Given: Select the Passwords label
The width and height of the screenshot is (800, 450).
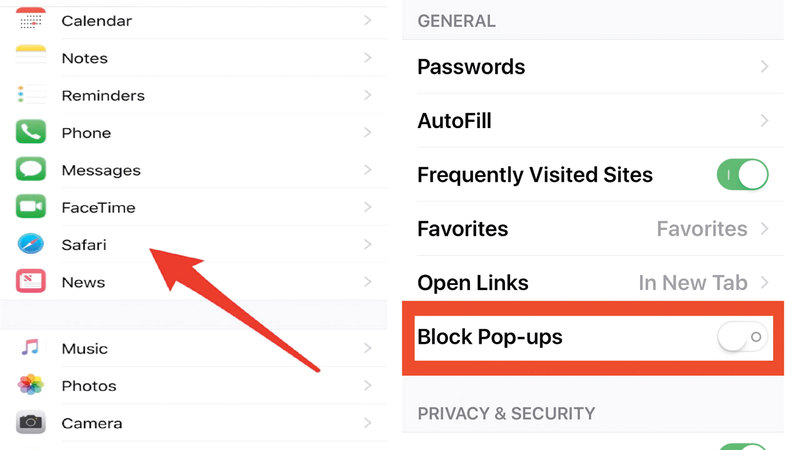Looking at the screenshot, I should tap(471, 67).
